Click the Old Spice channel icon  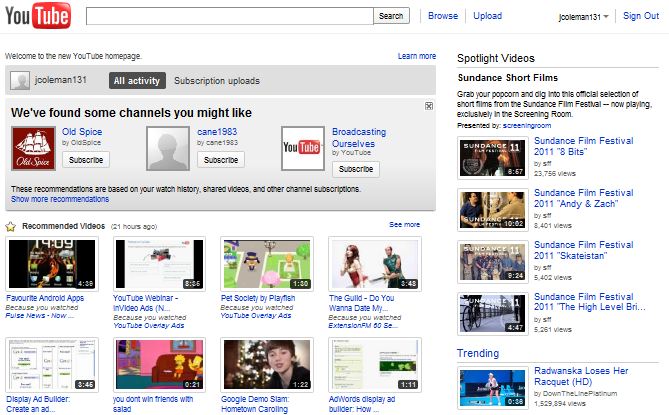(x=33, y=148)
